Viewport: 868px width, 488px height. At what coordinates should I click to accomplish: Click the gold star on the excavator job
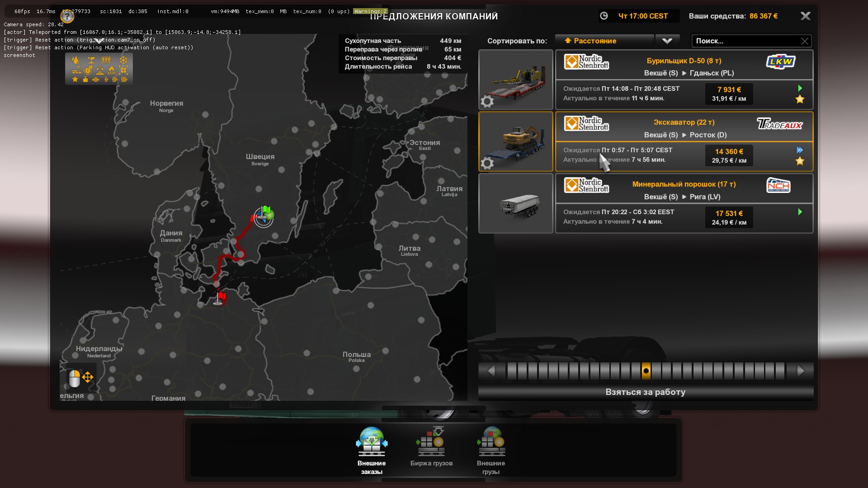coord(800,161)
